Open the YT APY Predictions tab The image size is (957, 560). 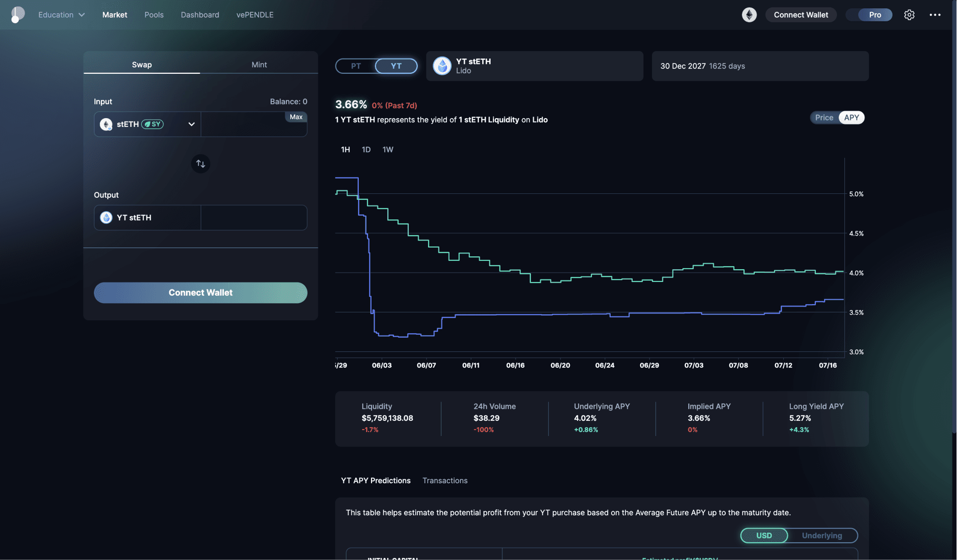(x=376, y=481)
